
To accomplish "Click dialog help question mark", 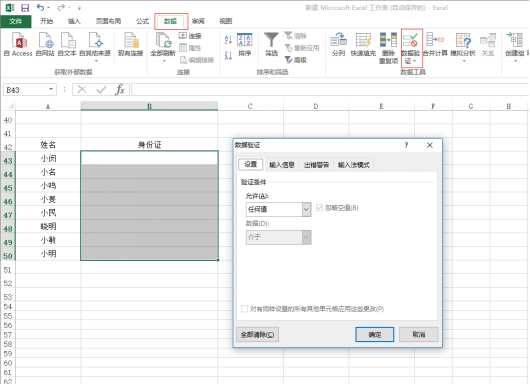I will tap(406, 145).
